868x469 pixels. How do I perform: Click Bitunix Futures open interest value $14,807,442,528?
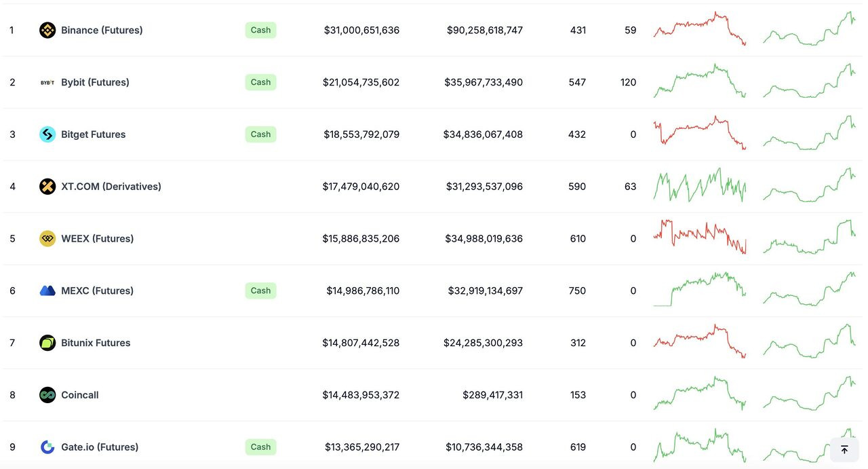(x=361, y=343)
